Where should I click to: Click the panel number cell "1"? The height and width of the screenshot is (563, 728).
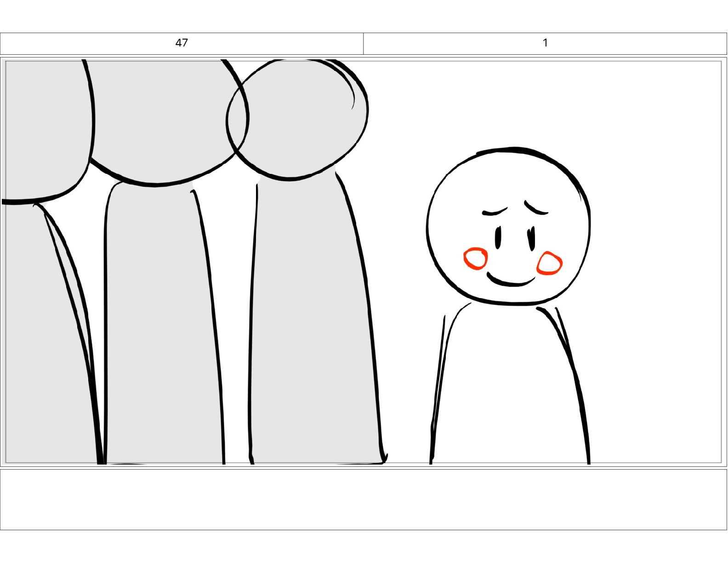545,43
